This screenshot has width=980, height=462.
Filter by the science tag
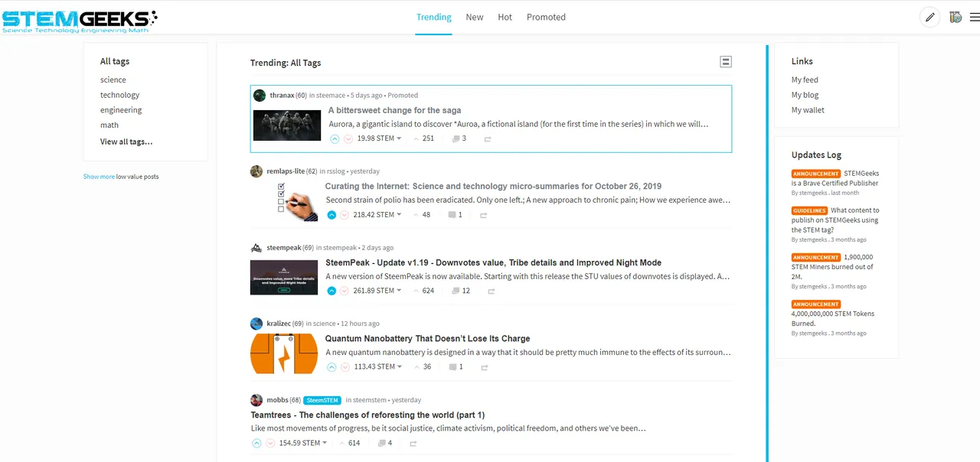click(x=113, y=80)
